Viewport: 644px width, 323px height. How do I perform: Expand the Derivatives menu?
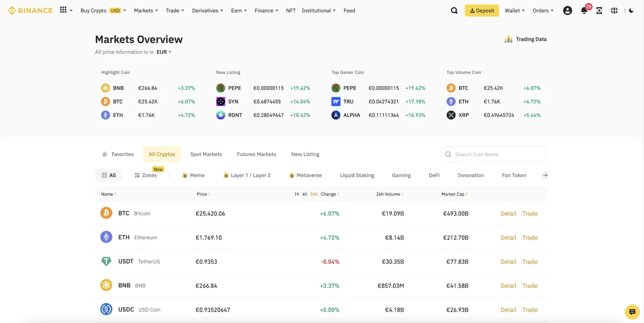click(x=208, y=11)
